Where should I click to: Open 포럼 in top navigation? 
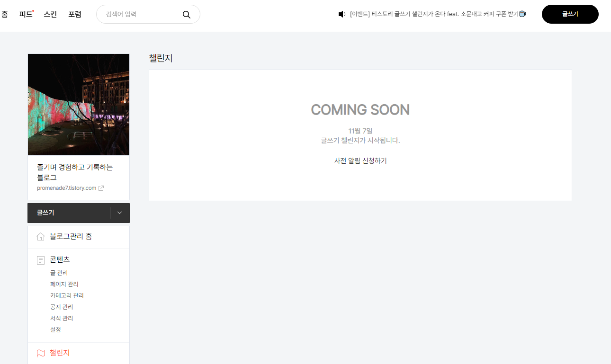tap(75, 14)
